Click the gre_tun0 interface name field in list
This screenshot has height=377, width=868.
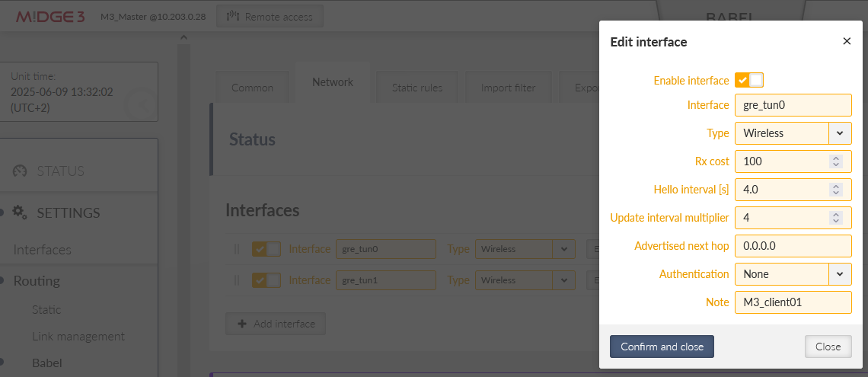[386, 249]
